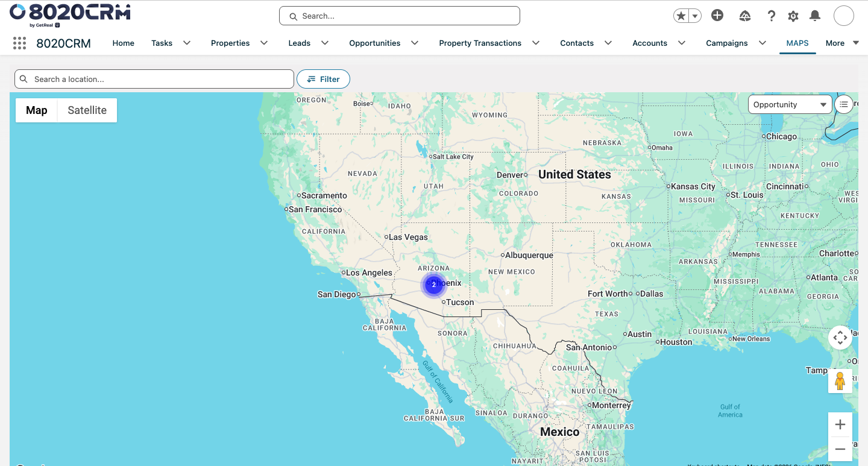
Task: Click the Los Angeles city label
Action: [369, 272]
